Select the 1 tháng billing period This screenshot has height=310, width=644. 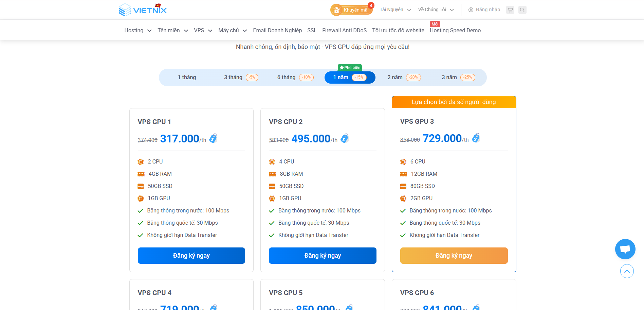[x=187, y=77]
